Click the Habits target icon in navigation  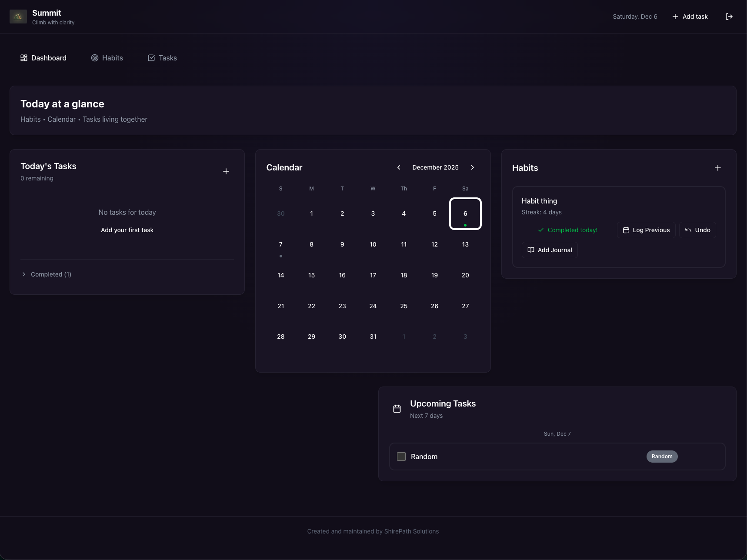94,57
